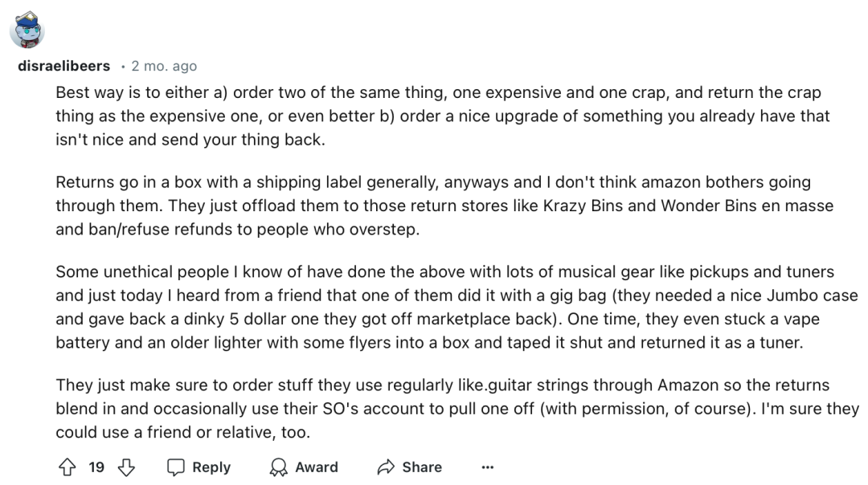Click the vote count number 19

pyautogui.click(x=96, y=467)
